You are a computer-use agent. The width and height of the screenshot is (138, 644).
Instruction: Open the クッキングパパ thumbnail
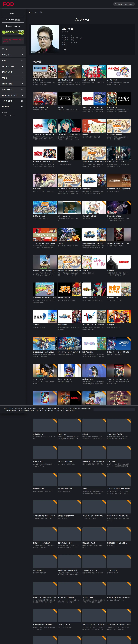coord(119,71)
